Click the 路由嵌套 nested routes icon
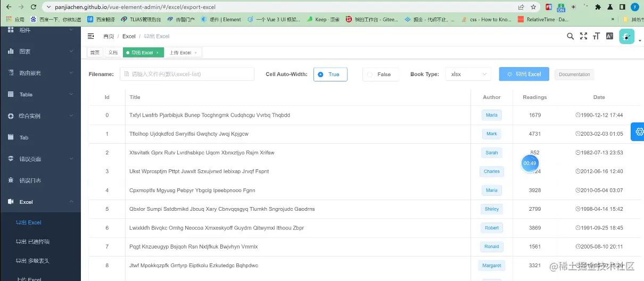Screen dimensions: 644x281 click(11, 73)
